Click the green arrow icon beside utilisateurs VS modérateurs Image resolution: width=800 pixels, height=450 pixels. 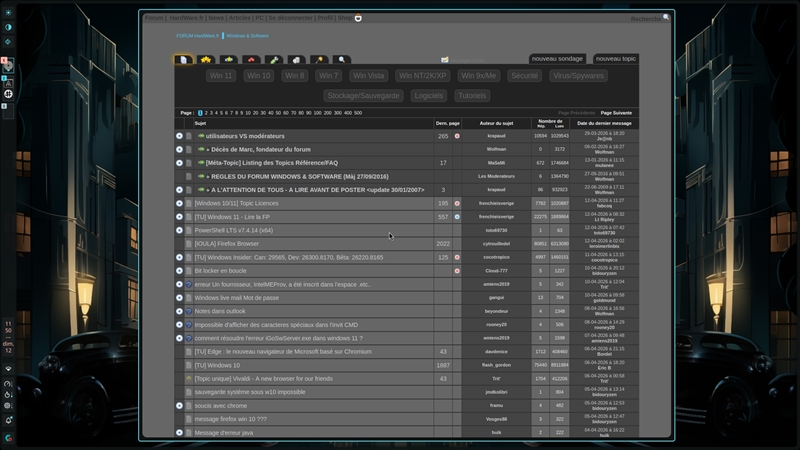(x=201, y=136)
